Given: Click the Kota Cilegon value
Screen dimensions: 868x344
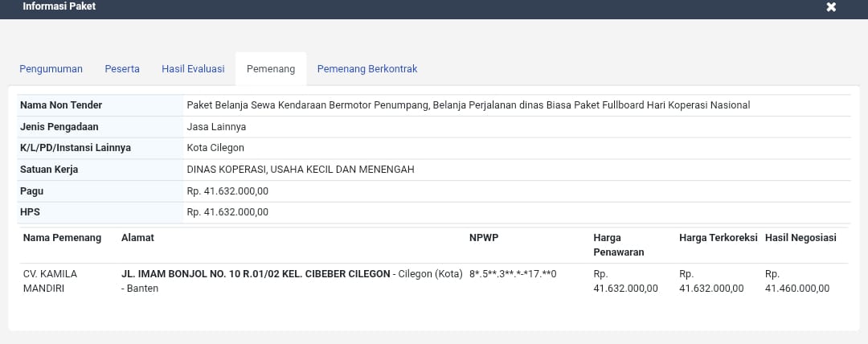Looking at the screenshot, I should [x=215, y=148].
